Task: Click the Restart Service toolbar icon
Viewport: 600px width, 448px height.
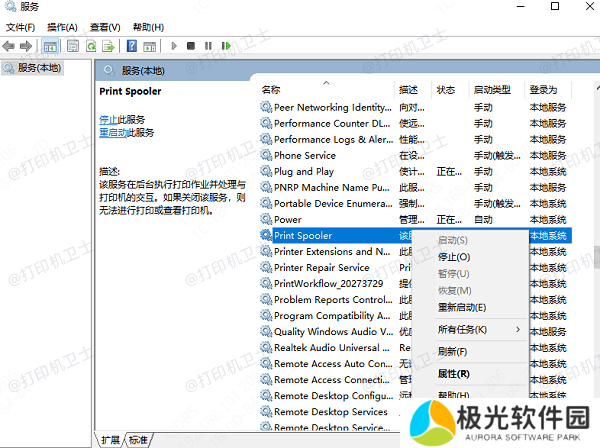Action: pos(227,46)
